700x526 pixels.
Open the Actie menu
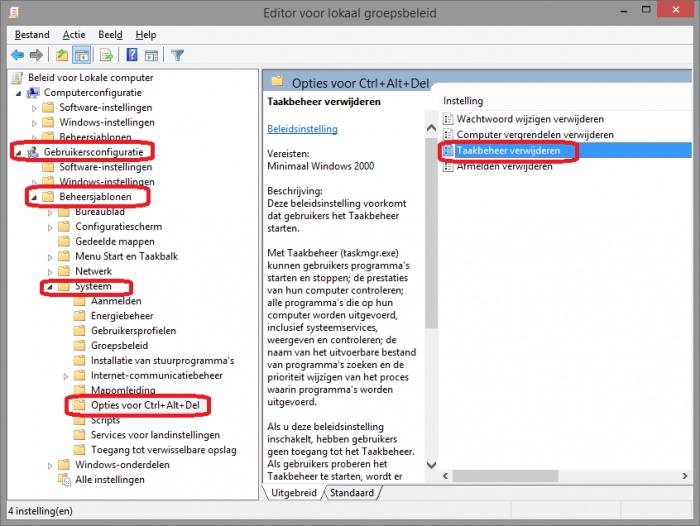click(74, 35)
